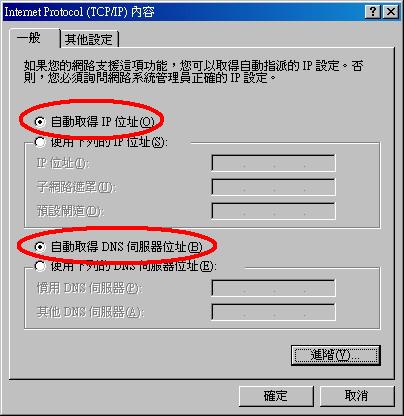Click the 慣用 DNS 伺服器 input field

[x=273, y=288]
